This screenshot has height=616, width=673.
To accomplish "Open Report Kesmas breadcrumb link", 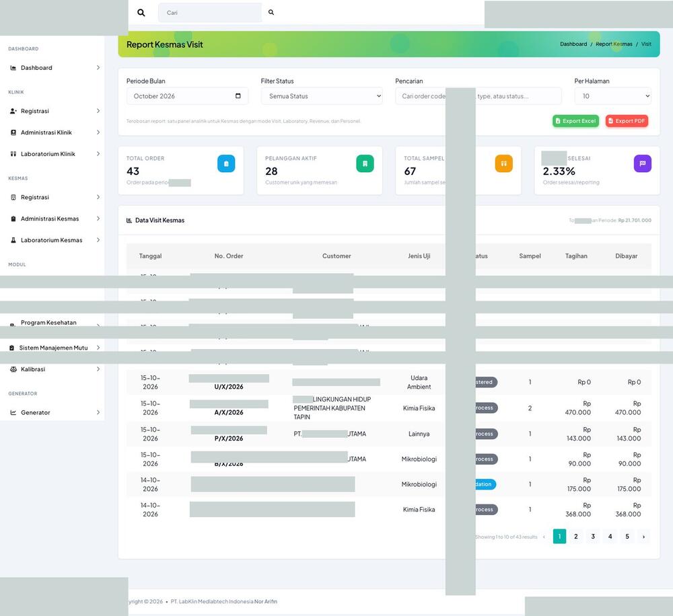I will pyautogui.click(x=614, y=44).
